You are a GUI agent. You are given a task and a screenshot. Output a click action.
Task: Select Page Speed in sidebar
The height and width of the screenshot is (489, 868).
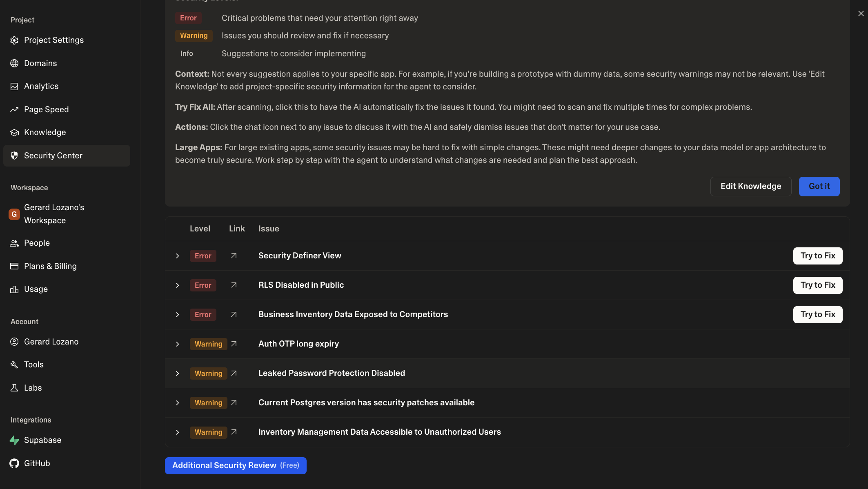(x=46, y=109)
